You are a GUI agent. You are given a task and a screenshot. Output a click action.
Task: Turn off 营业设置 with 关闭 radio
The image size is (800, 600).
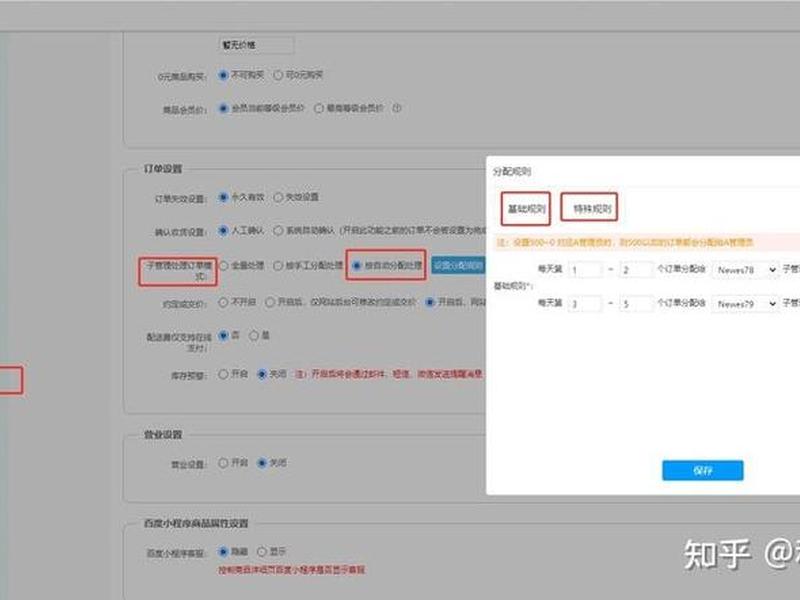262,463
